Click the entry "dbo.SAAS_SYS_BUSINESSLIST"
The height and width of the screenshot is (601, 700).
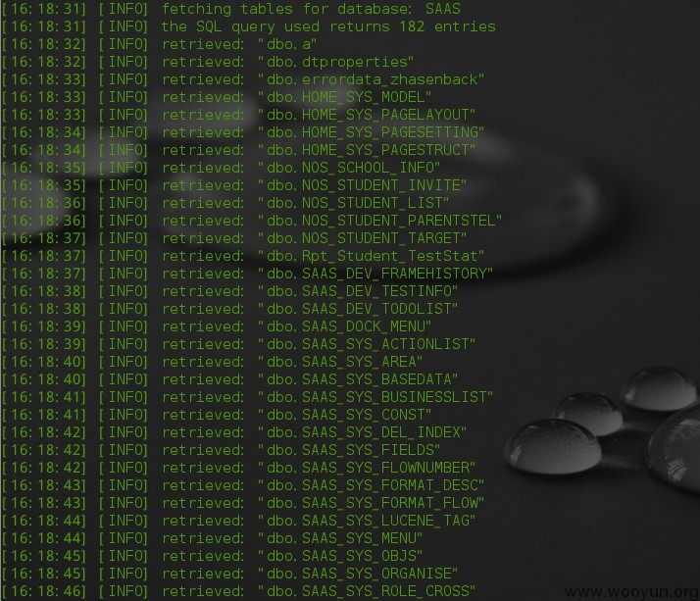point(375,397)
